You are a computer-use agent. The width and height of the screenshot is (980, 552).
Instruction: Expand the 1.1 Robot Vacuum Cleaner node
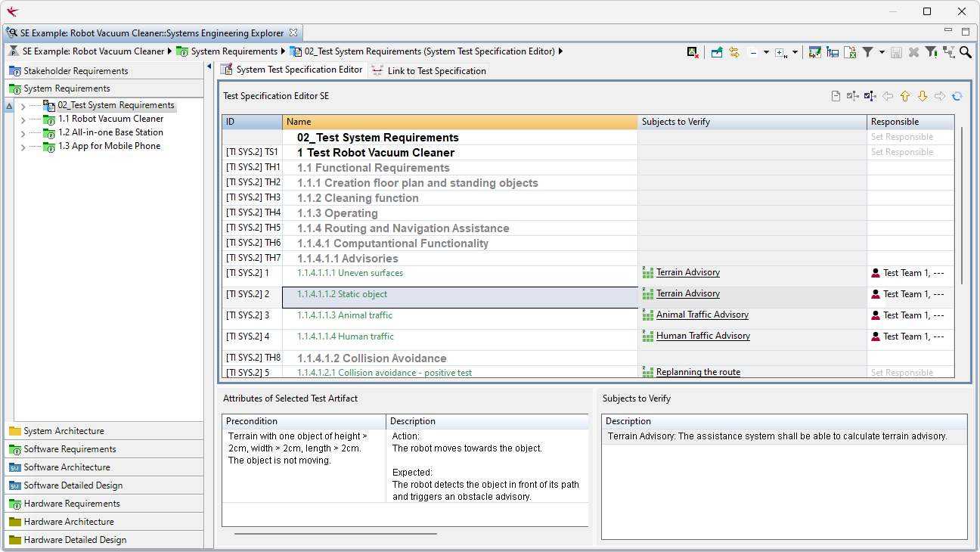23,119
